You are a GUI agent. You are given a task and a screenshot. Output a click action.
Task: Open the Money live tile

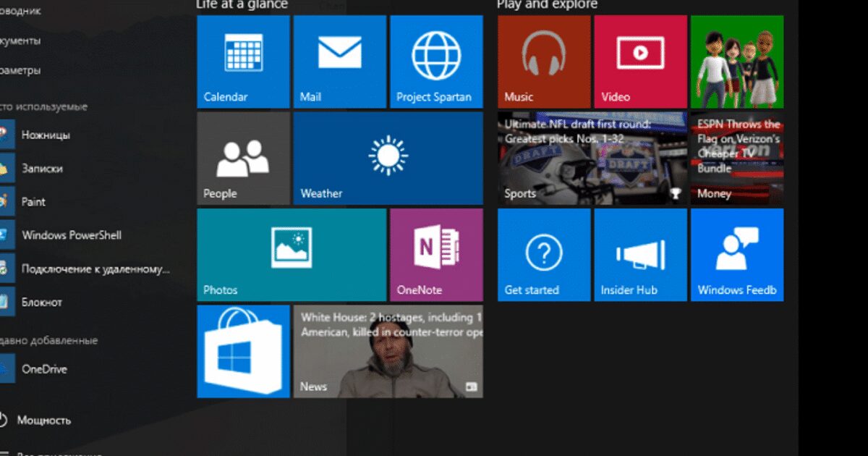point(737,159)
